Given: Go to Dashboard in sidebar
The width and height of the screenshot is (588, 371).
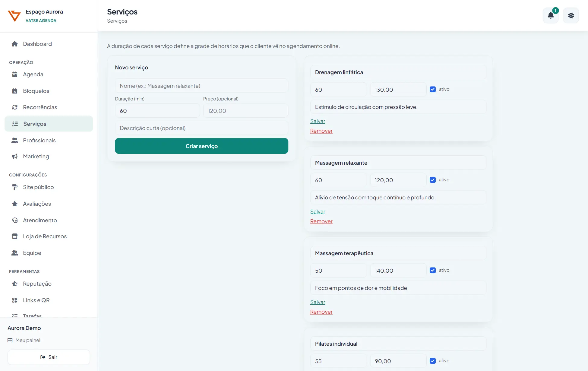Looking at the screenshot, I should pyautogui.click(x=49, y=44).
